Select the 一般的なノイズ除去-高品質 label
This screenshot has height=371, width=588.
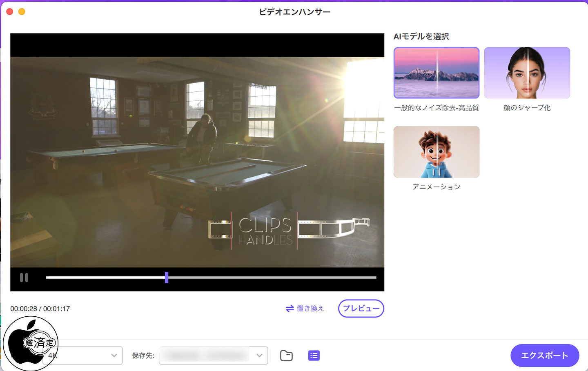[436, 108]
